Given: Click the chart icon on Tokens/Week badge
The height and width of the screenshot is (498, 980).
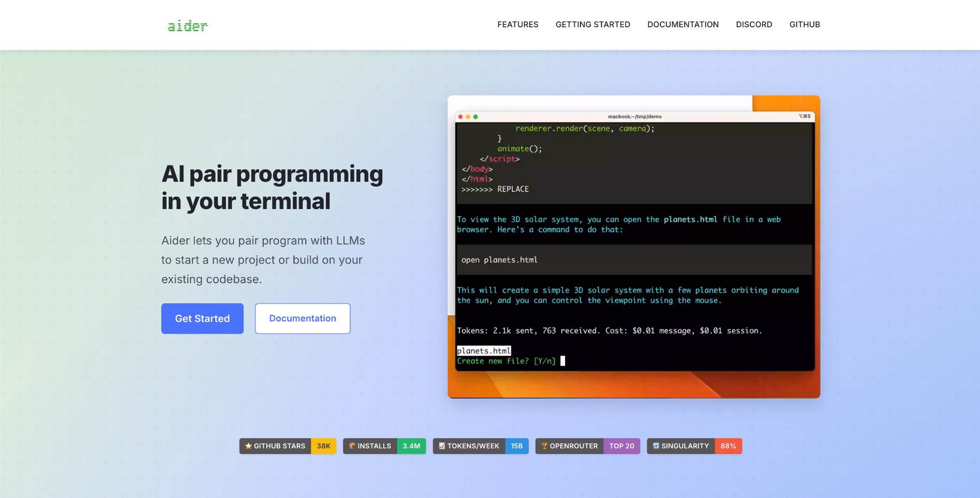Looking at the screenshot, I should 442,446.
